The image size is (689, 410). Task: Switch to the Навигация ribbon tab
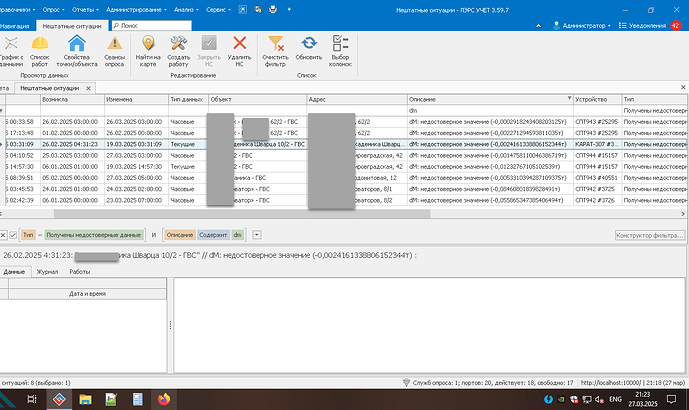click(15, 26)
